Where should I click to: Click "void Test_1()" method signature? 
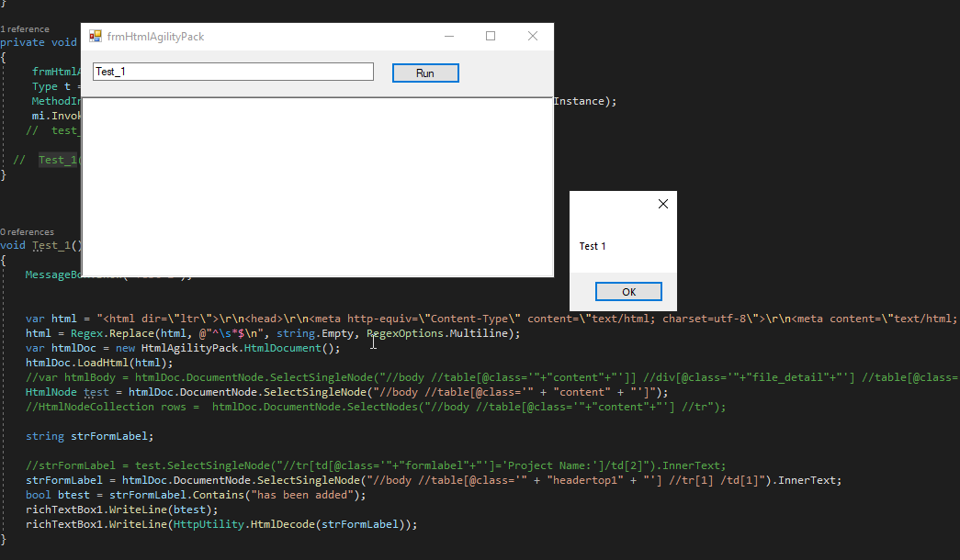click(x=41, y=245)
